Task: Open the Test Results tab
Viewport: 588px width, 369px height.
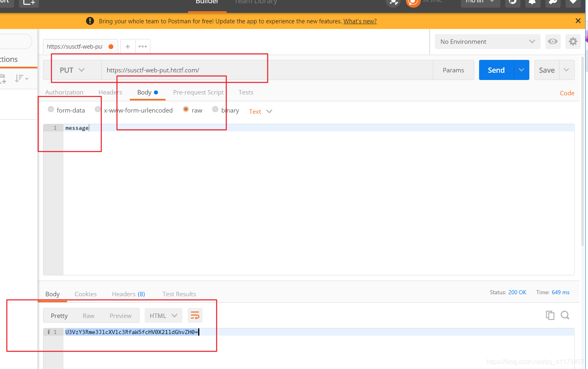Action: [x=179, y=294]
